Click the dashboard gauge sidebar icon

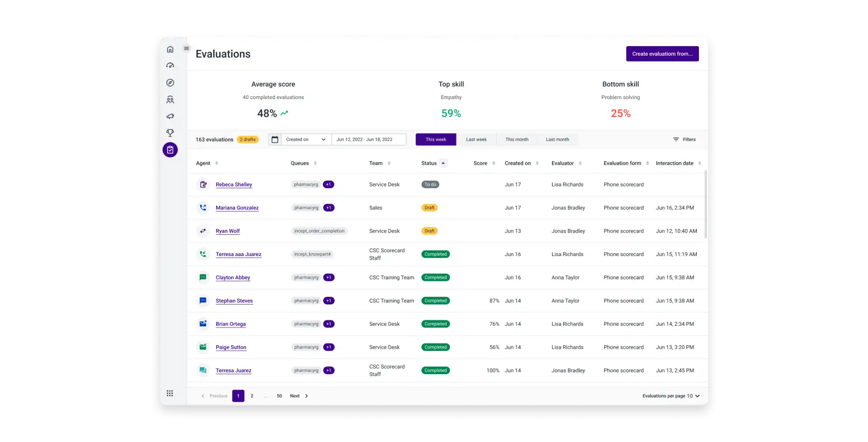coord(170,66)
